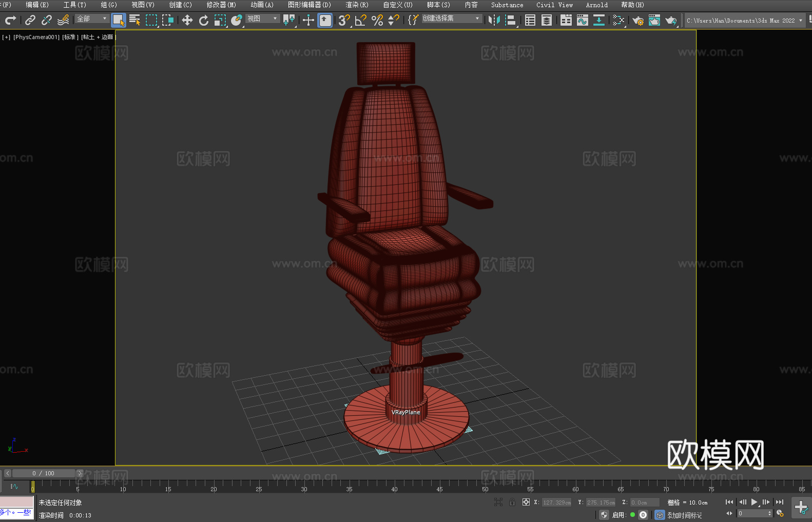Toggle the Ribbon icon

[x=566, y=20]
